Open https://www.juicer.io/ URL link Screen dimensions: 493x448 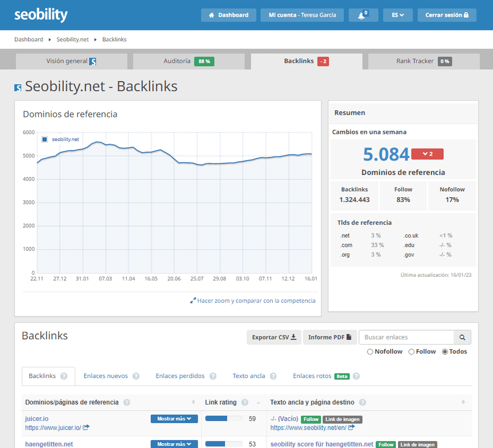point(53,427)
